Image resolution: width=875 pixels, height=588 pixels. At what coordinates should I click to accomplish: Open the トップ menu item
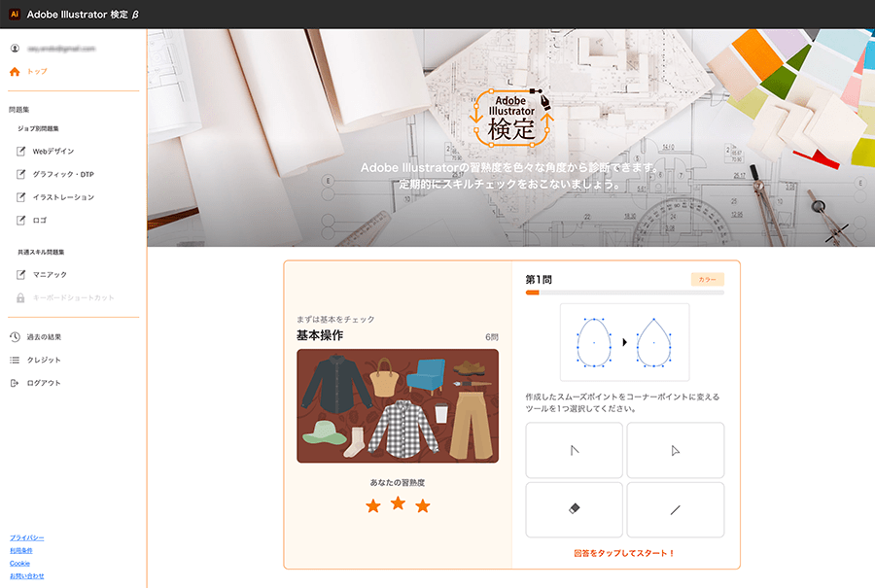coord(37,71)
